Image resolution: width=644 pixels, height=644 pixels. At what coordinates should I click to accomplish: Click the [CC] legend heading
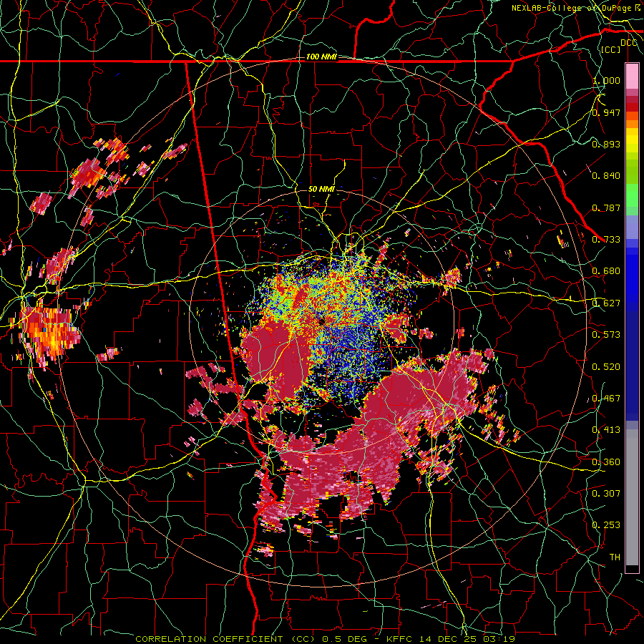[611, 49]
